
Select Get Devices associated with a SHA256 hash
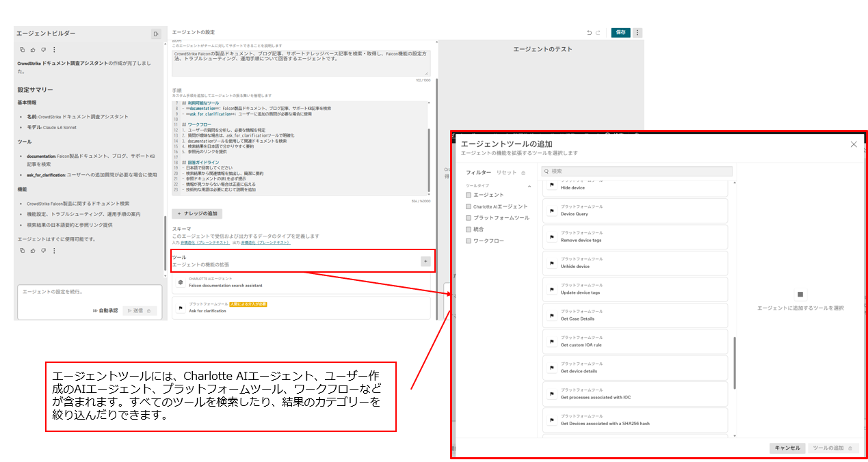click(635, 420)
